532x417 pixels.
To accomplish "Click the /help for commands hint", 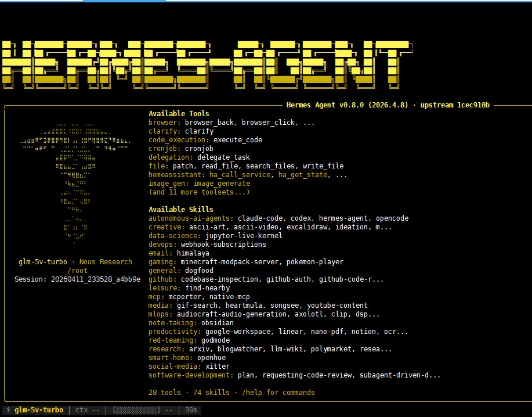I will (278, 393).
